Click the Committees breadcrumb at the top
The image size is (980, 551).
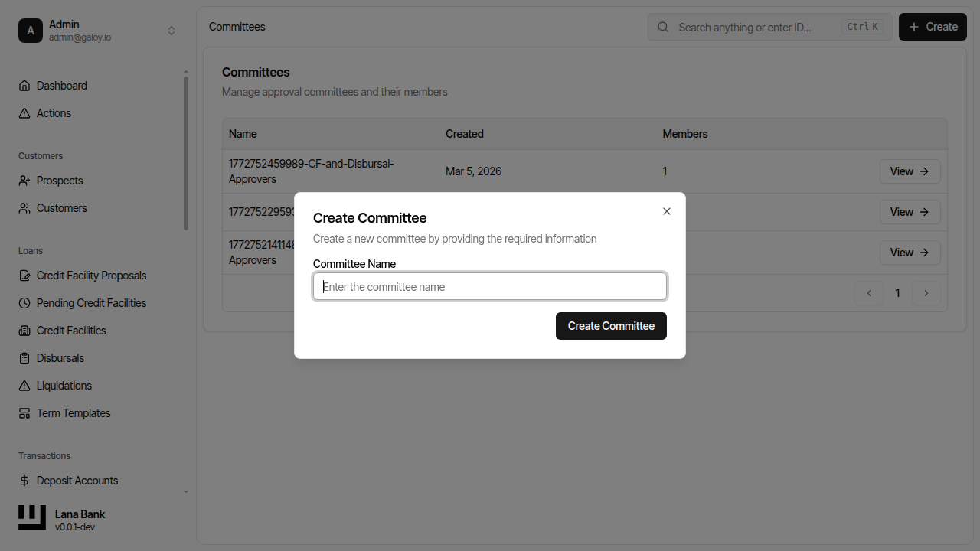tap(237, 26)
